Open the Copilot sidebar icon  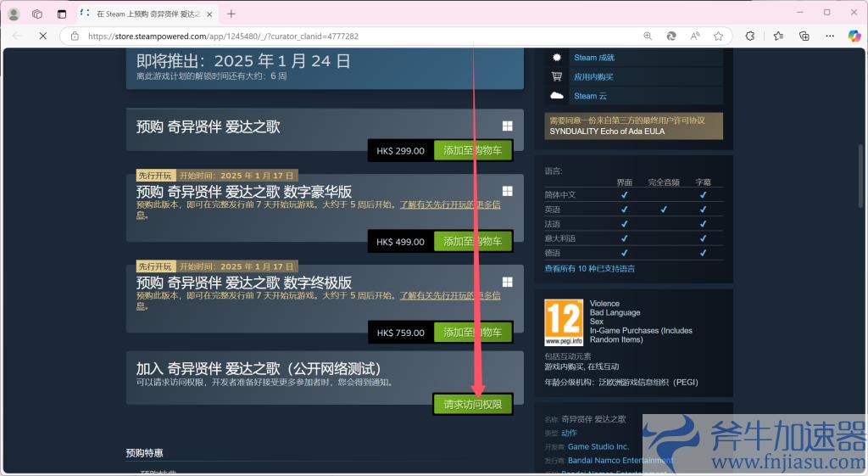(854, 36)
